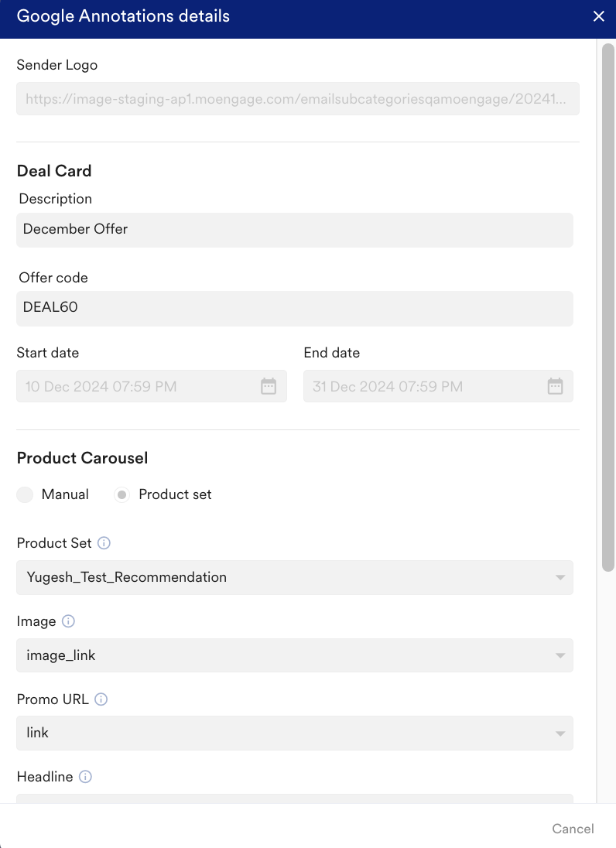The height and width of the screenshot is (848, 616).
Task: Click the Start date input field
Action: [139, 386]
